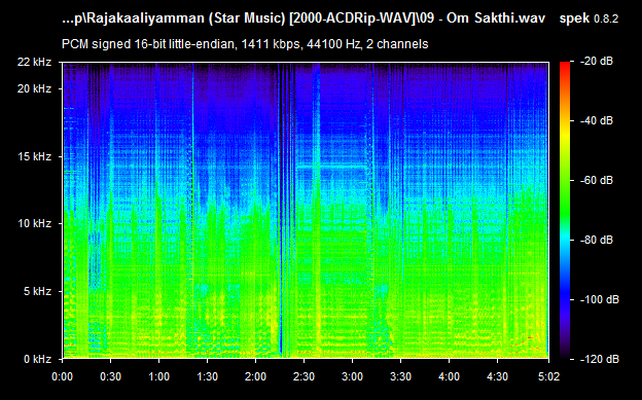642x400 pixels.
Task: Click the 0 kHz frequency axis label
Action: coord(37,359)
